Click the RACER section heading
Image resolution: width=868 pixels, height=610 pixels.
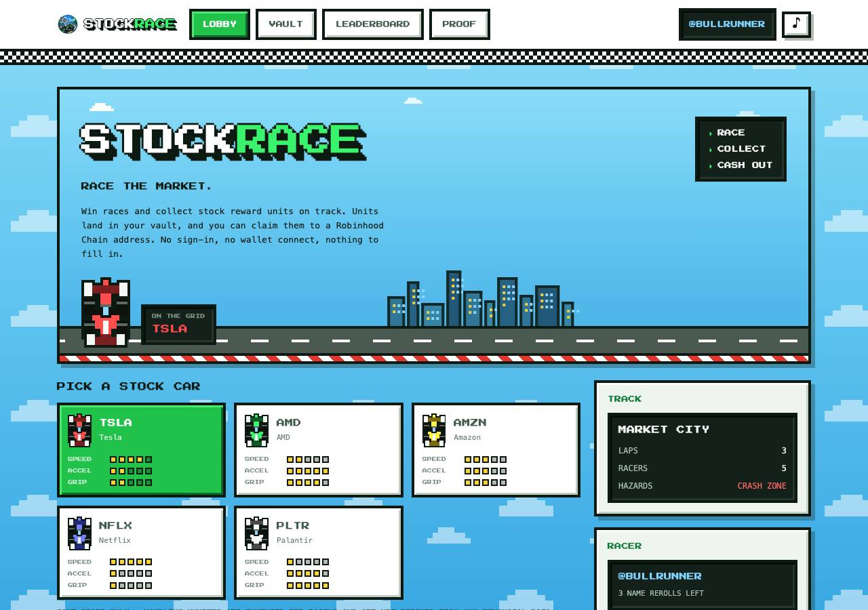625,546
